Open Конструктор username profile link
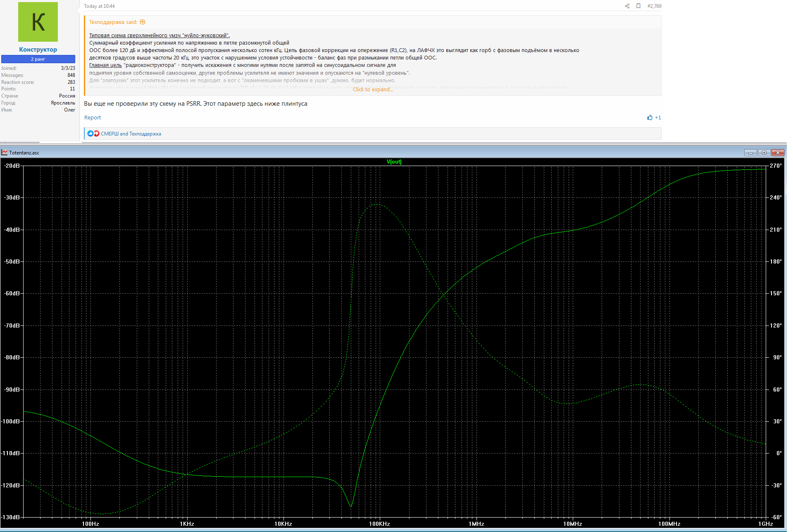 (x=38, y=50)
